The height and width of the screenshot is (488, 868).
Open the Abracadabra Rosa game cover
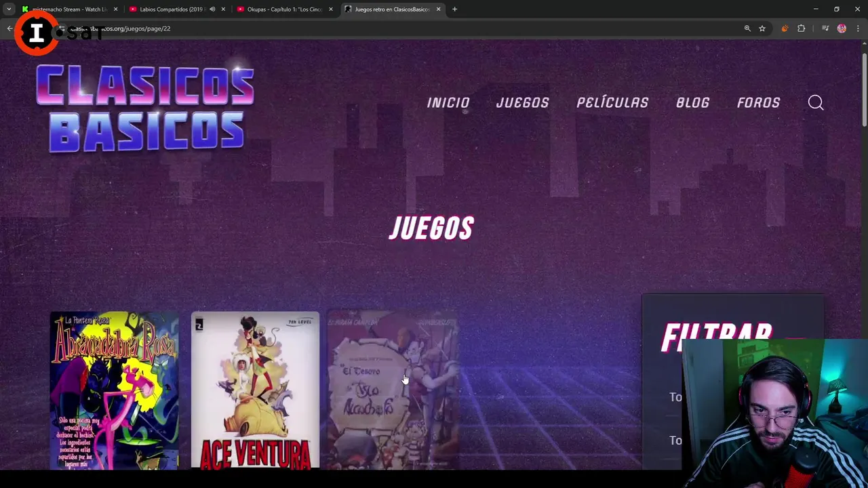(x=114, y=390)
